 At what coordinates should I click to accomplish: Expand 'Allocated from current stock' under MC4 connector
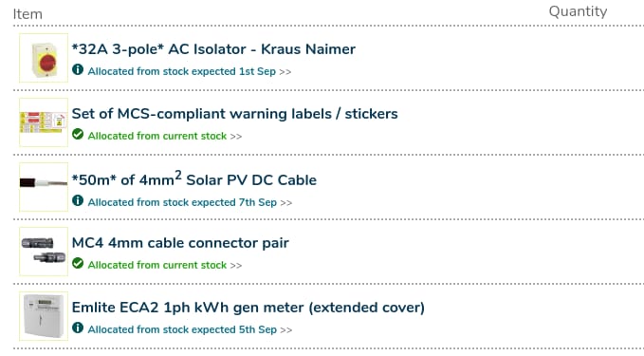[x=165, y=265]
